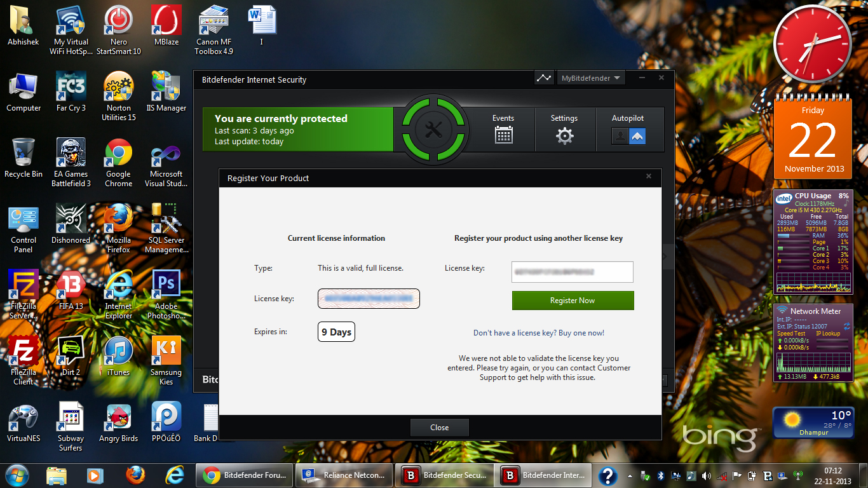The image size is (868, 488).
Task: Launch Angry Birds shortcut
Action: [x=119, y=422]
